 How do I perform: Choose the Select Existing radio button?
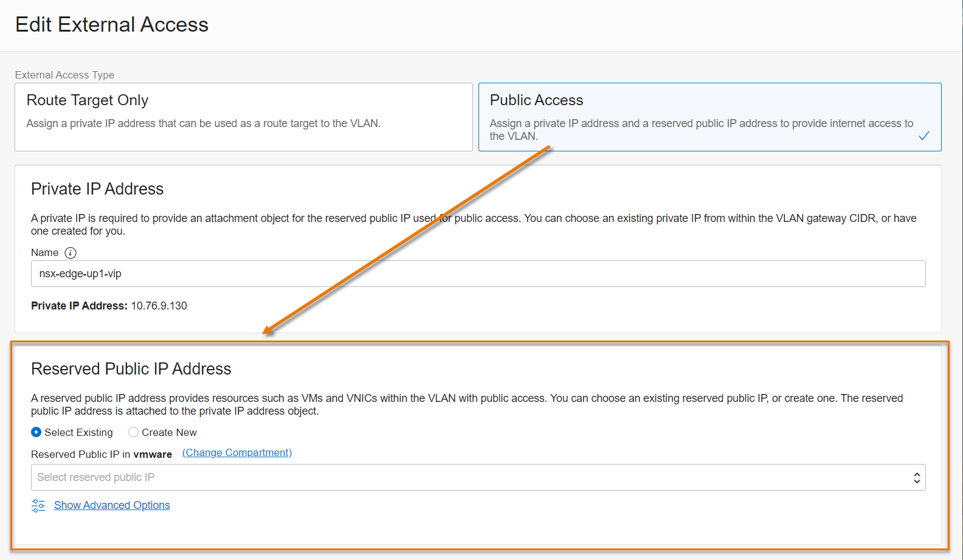(36, 432)
